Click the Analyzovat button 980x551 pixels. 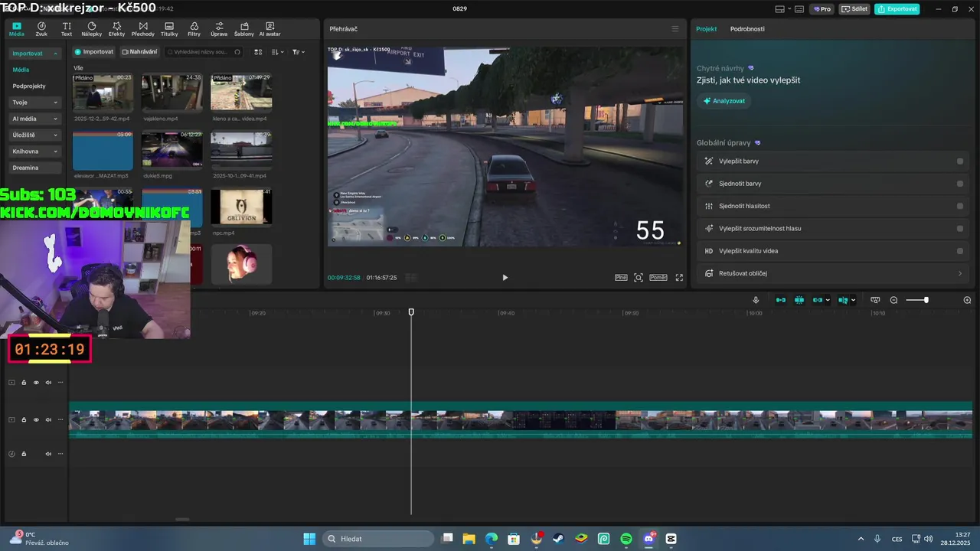[x=724, y=101]
